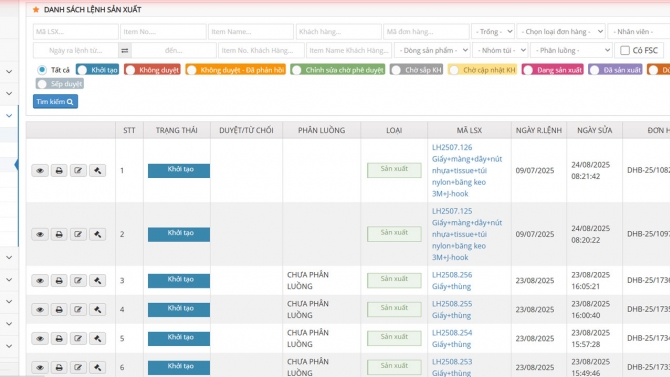670x377 pixels.
Task: Open the 'Nhân viên' dropdown
Action: click(639, 32)
